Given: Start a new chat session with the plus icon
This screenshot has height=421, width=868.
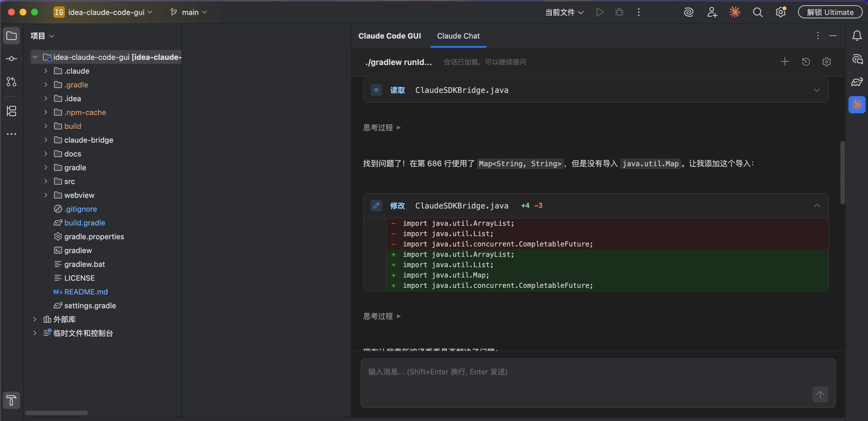Looking at the screenshot, I should point(784,62).
